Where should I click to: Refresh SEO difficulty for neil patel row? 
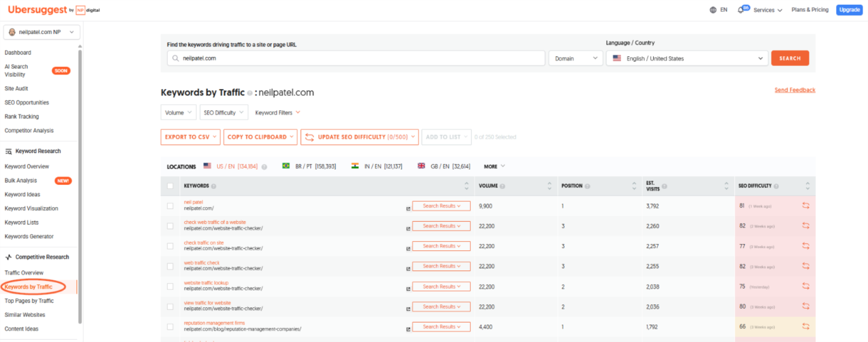[806, 206]
